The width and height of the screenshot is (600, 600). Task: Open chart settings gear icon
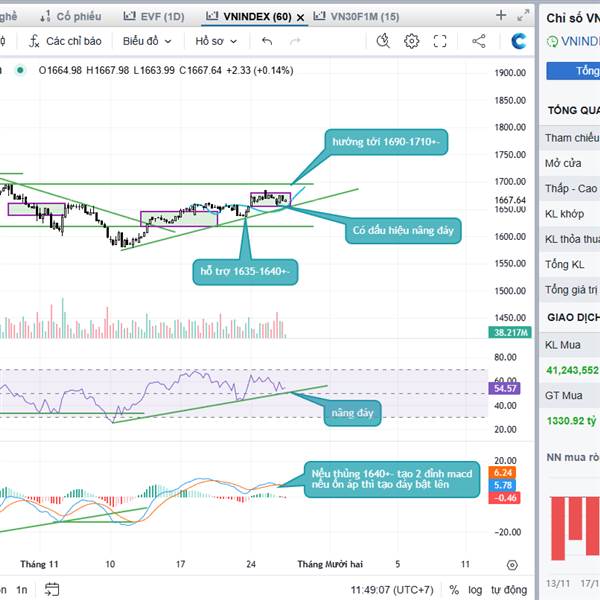tap(412, 41)
